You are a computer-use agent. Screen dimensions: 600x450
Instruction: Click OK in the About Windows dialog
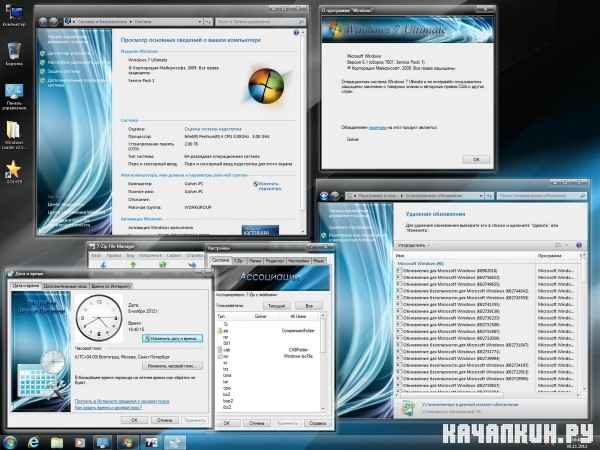pos(476,159)
